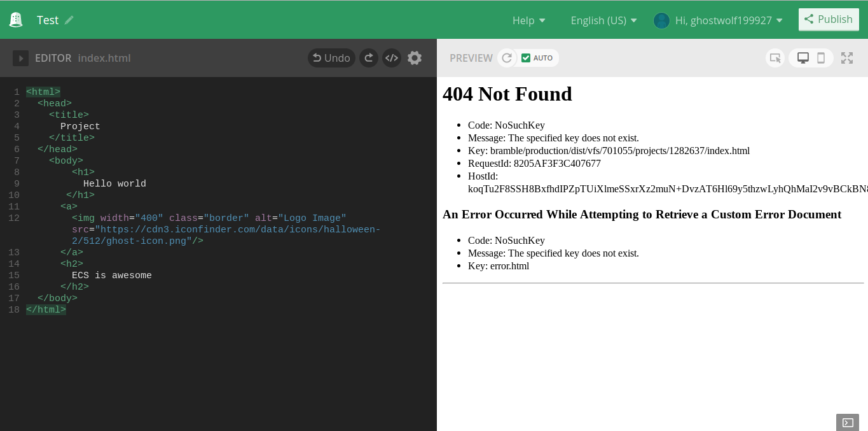Click the width="400" attribute

click(x=132, y=218)
